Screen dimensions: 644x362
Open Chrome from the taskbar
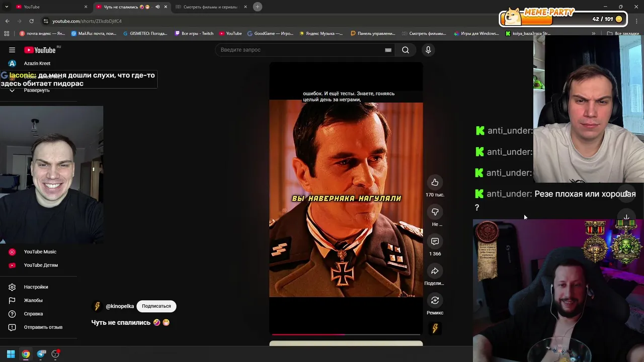click(x=26, y=354)
